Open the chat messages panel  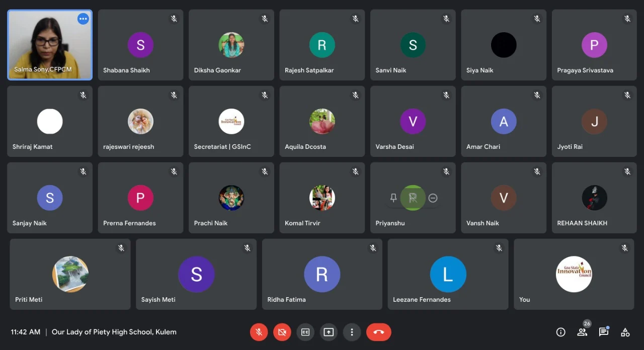[x=603, y=332]
